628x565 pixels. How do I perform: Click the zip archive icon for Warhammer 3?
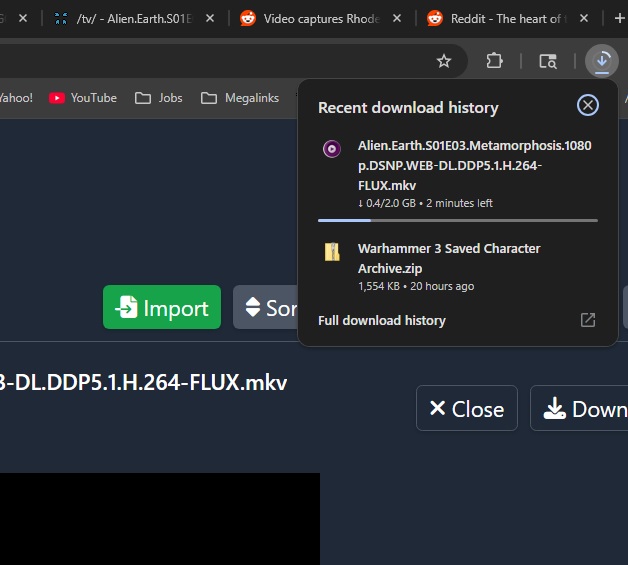pyautogui.click(x=332, y=252)
